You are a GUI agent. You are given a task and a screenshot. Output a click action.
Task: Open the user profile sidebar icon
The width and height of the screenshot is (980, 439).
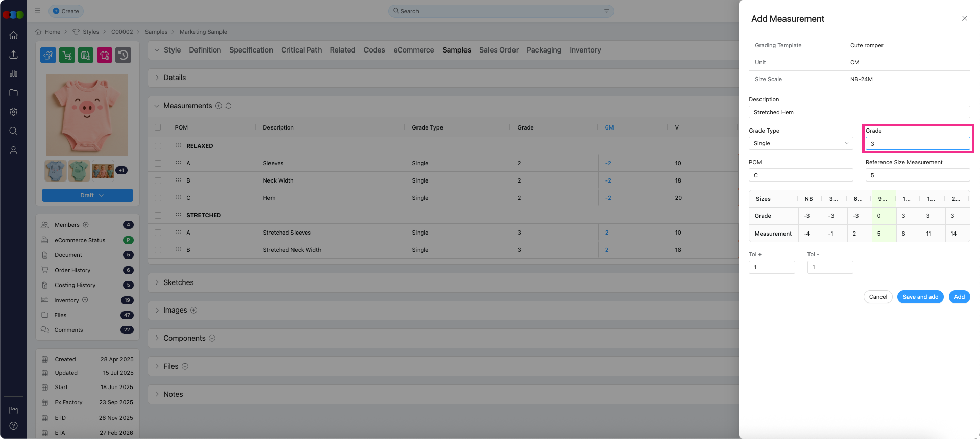point(14,150)
